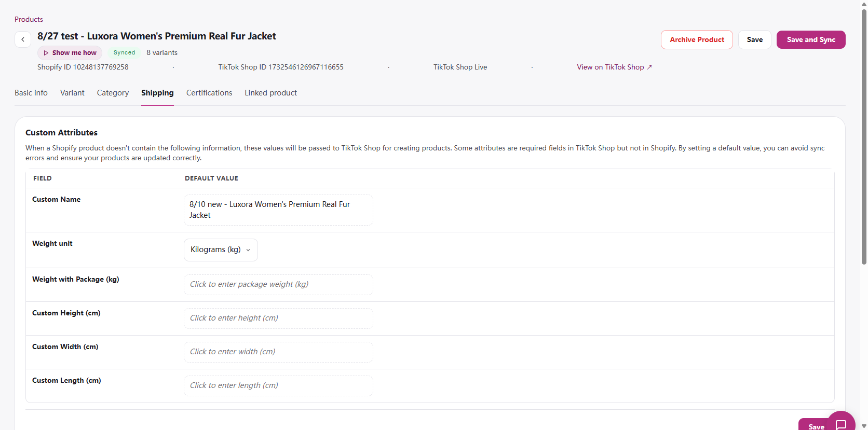Click the product title heading

pos(157,36)
